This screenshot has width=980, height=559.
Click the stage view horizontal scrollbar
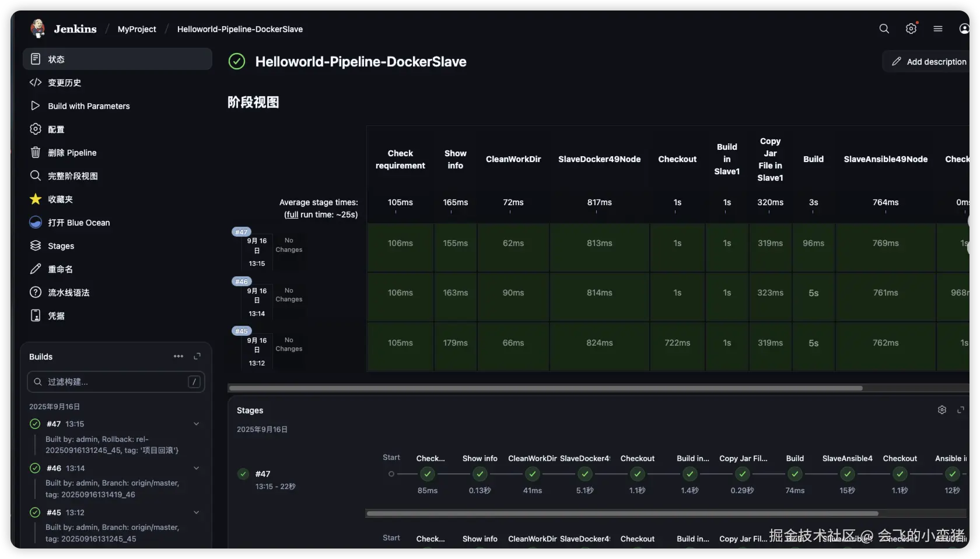pyautogui.click(x=545, y=388)
